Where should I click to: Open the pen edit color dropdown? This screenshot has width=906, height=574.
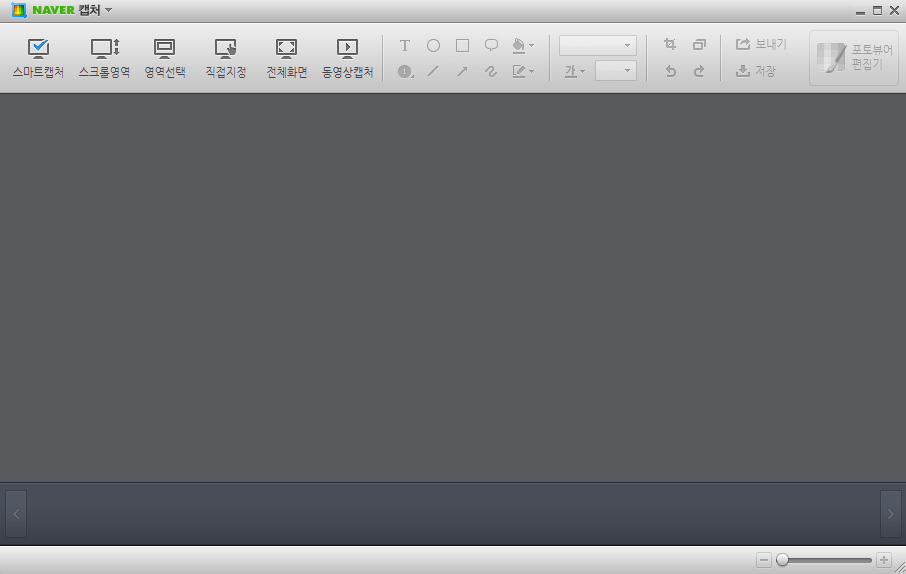523,71
